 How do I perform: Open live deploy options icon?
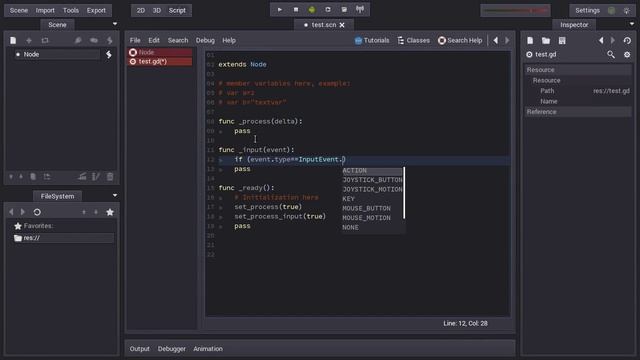coord(360,9)
